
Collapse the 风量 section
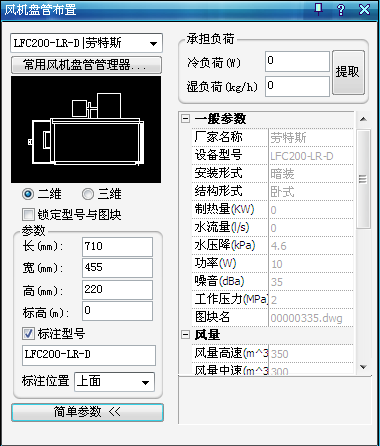(x=186, y=335)
